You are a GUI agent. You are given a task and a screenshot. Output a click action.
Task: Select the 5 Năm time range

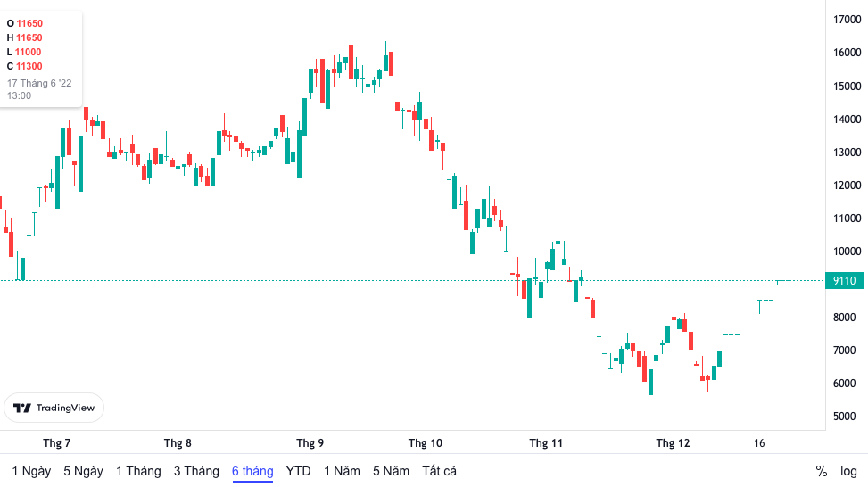(391, 471)
